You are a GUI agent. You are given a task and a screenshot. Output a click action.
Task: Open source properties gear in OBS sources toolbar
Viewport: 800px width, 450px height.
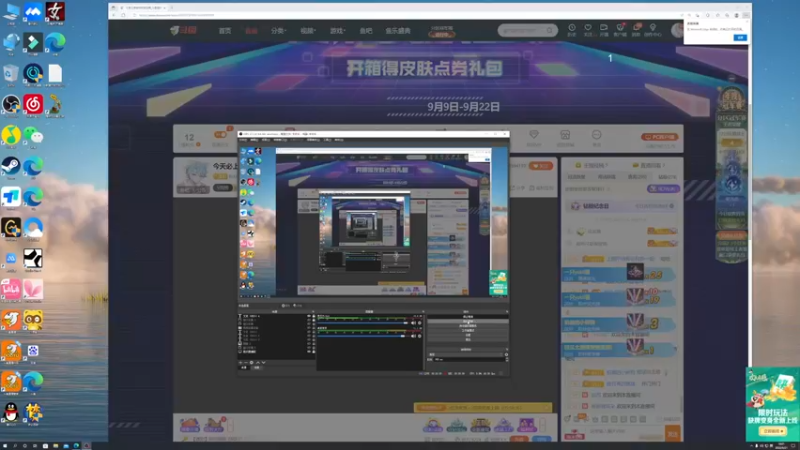(x=252, y=362)
